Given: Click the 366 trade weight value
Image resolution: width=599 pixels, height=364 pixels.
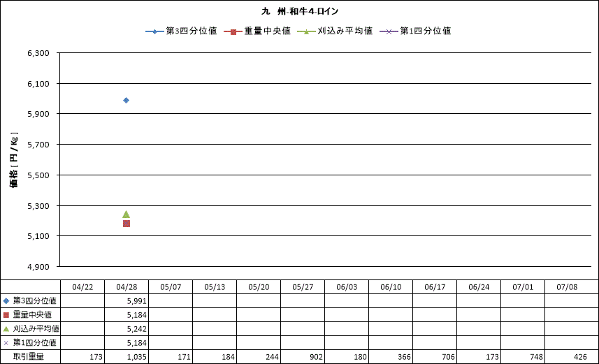Looking at the screenshot, I should point(404,357).
